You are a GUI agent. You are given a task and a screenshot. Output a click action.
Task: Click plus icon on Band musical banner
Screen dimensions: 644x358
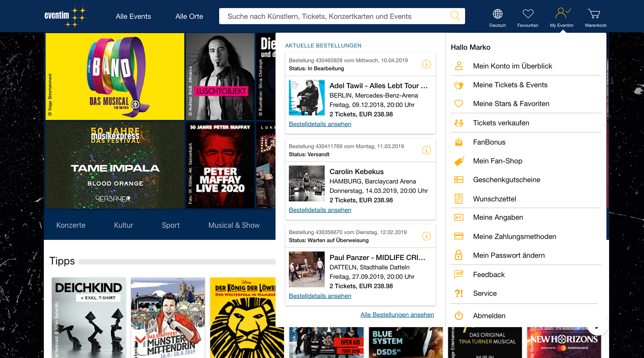point(135,104)
